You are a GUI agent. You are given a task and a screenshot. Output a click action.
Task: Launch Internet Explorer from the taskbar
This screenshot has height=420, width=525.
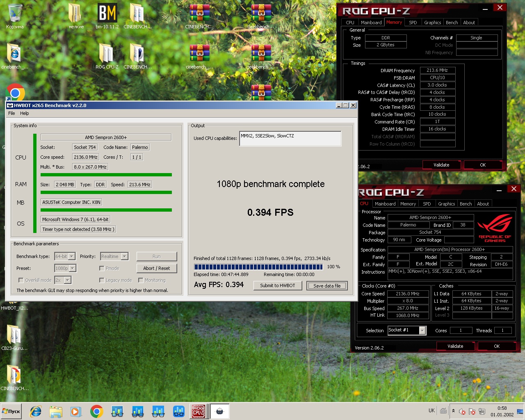[36, 411]
